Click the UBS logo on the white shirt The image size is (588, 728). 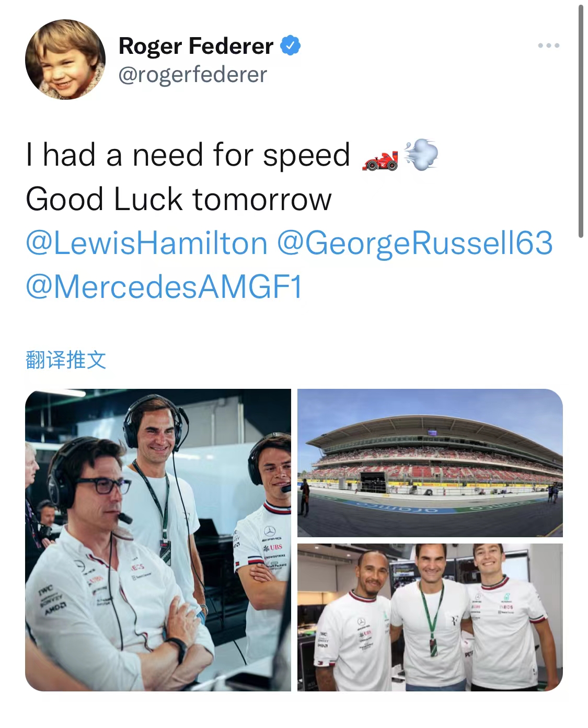(274, 547)
